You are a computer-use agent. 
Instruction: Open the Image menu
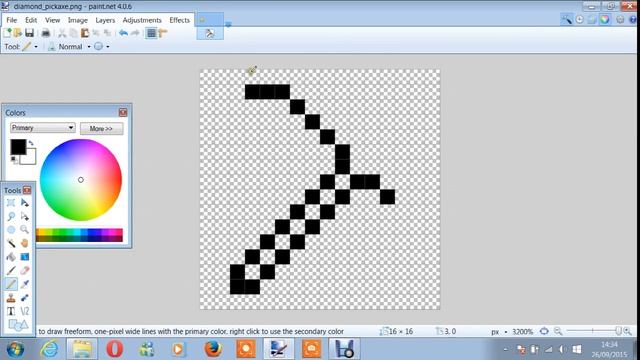click(x=78, y=20)
